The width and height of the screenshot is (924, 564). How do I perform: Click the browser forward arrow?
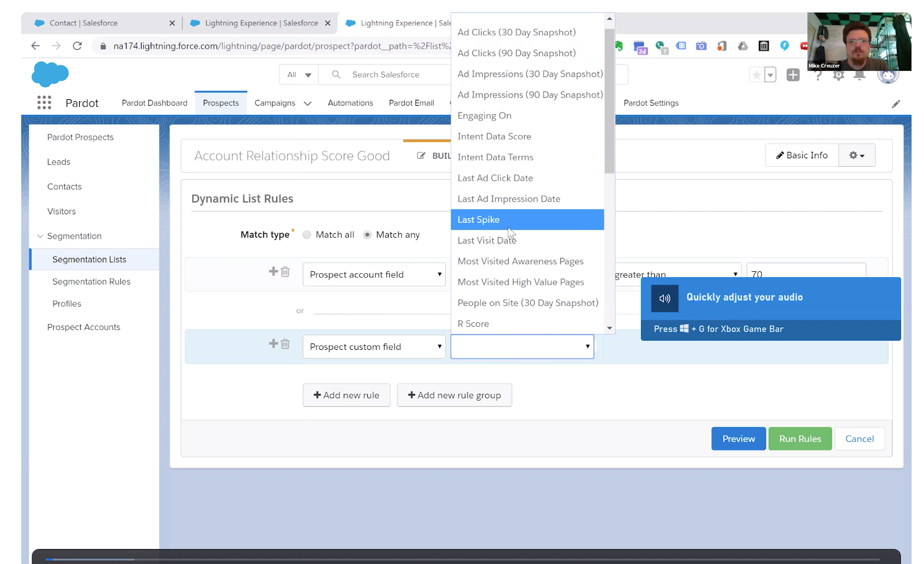tap(56, 46)
